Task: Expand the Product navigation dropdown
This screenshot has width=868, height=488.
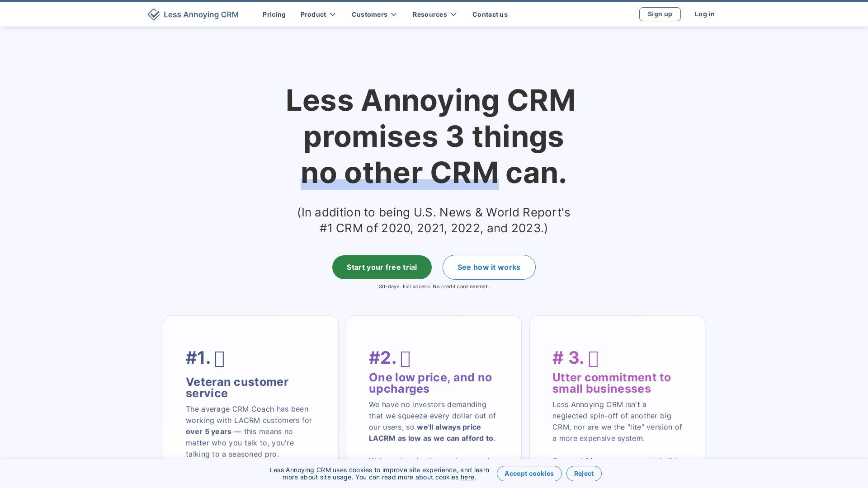Action: coord(318,14)
